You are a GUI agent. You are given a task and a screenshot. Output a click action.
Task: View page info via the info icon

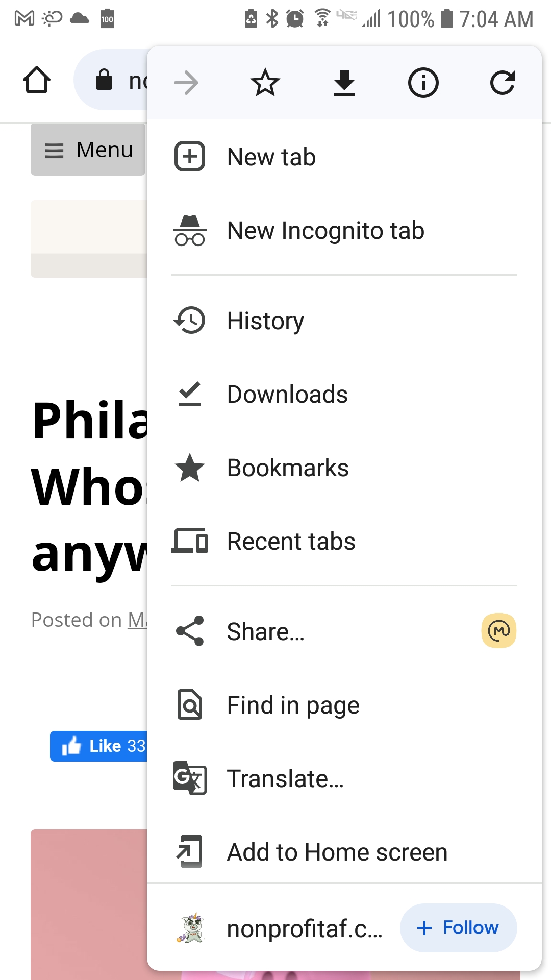coord(423,82)
